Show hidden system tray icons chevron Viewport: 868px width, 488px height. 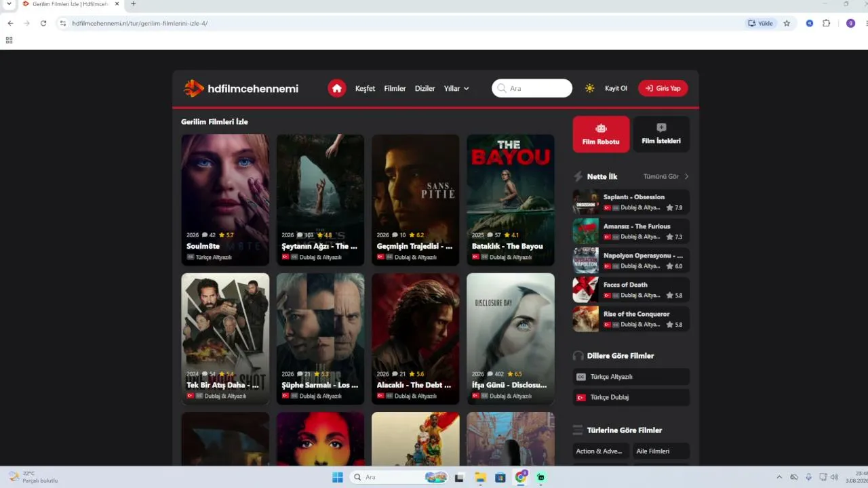pyautogui.click(x=779, y=477)
